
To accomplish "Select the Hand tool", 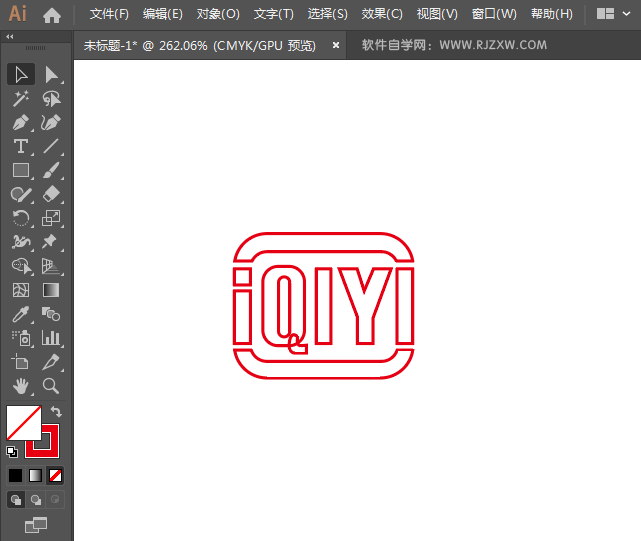I will tap(21, 386).
